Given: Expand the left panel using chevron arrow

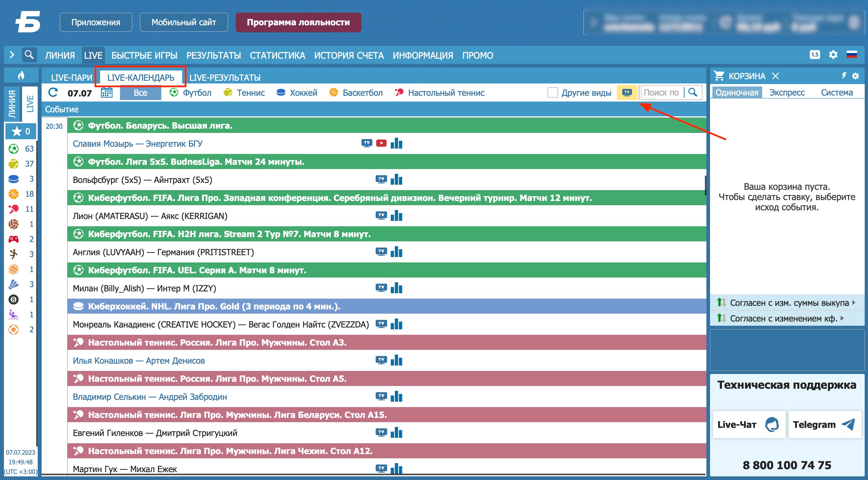Looking at the screenshot, I should click(12, 55).
